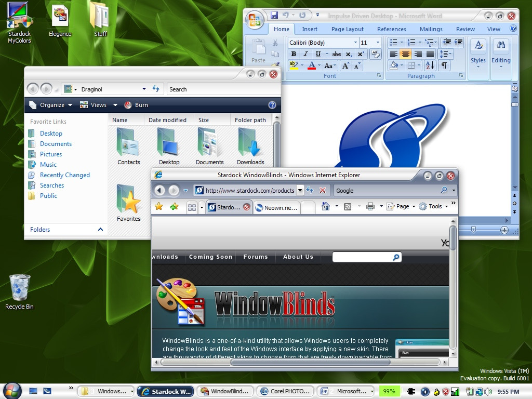532x399 pixels.
Task: Click Shading paint bucket in Word
Action: point(394,65)
